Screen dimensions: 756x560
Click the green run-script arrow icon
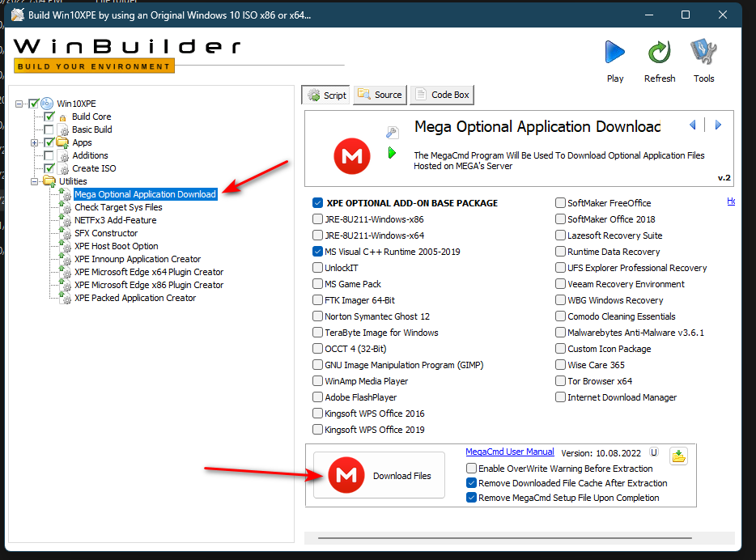(x=392, y=153)
